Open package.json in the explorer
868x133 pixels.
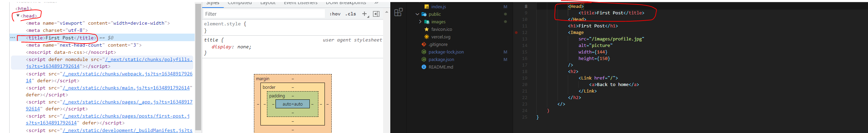441,59
